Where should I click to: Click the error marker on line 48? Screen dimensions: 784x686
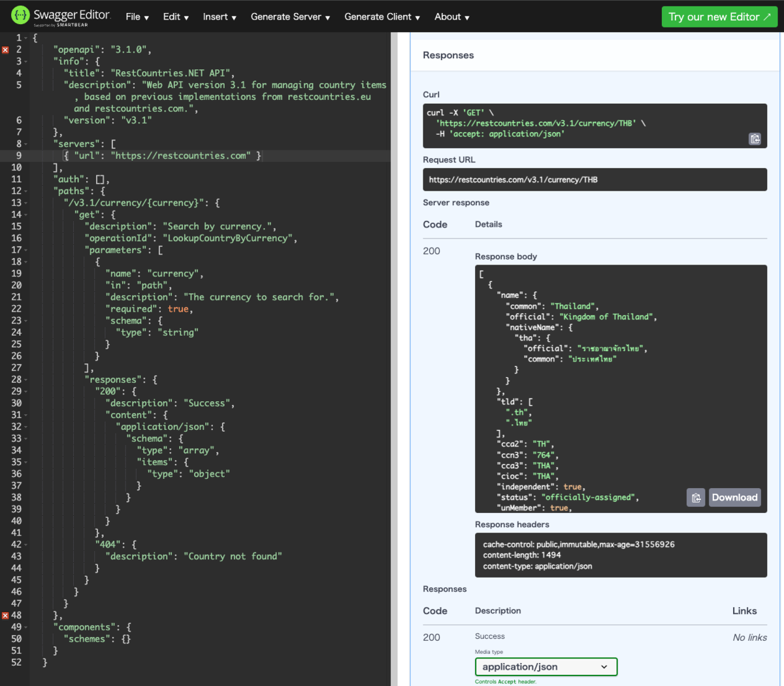(5, 615)
